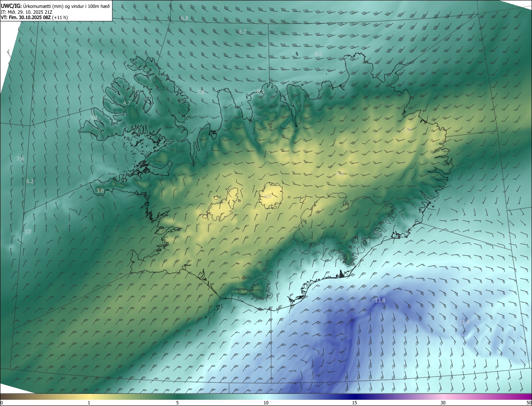
Task: Click the 13.8 maximum value label
Action: pos(380,300)
